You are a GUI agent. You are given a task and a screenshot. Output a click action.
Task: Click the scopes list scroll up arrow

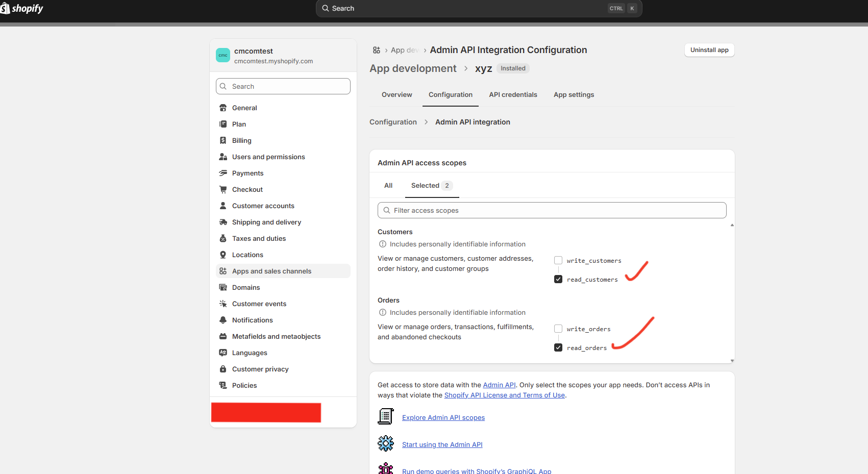[x=732, y=225]
